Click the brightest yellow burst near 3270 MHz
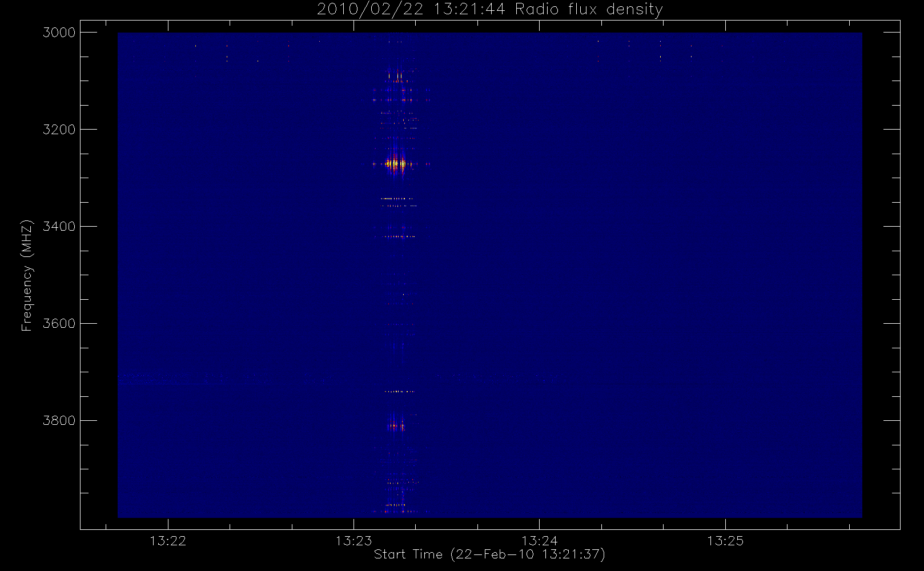 click(x=395, y=164)
